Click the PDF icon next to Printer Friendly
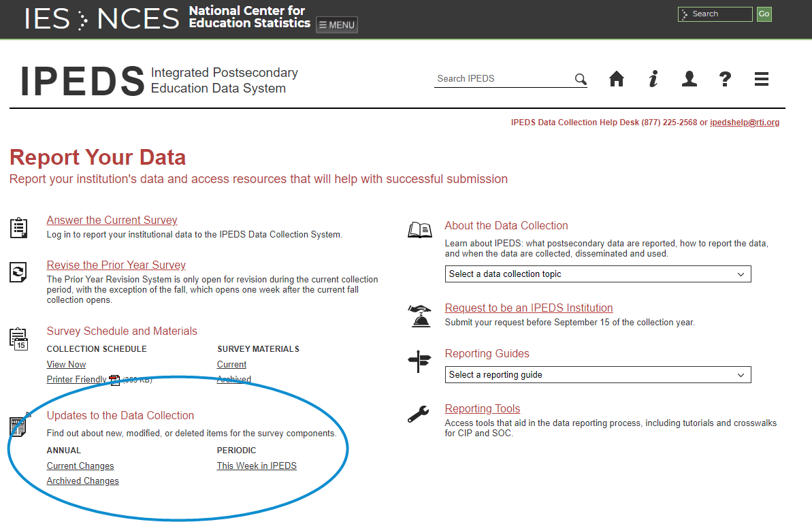Screen dimensions: 812x522 point(114,380)
